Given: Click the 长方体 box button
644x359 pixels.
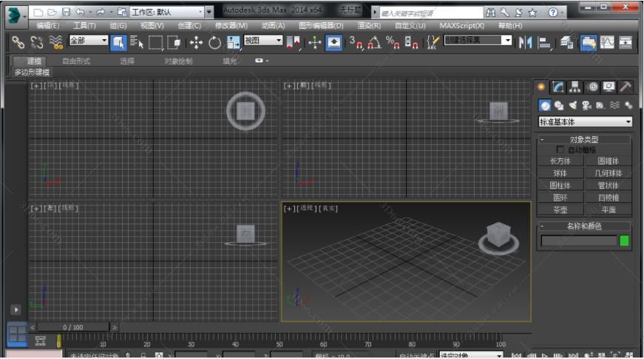Looking at the screenshot, I should pos(560,161).
